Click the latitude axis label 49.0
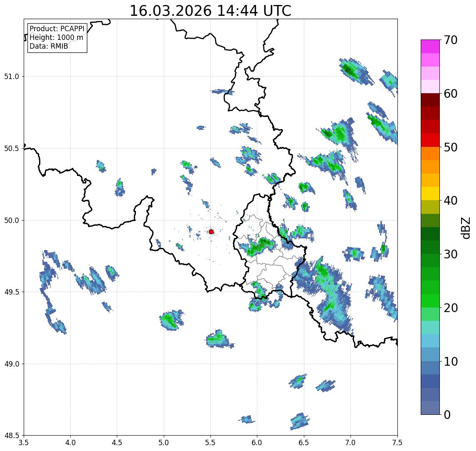The height and width of the screenshot is (451, 476). 12,364
